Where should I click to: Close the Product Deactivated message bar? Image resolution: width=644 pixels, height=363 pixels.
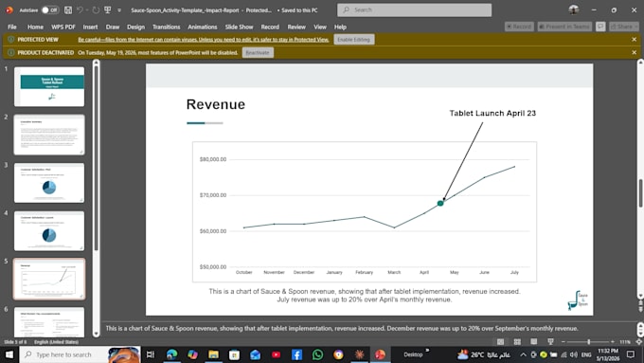tap(635, 53)
